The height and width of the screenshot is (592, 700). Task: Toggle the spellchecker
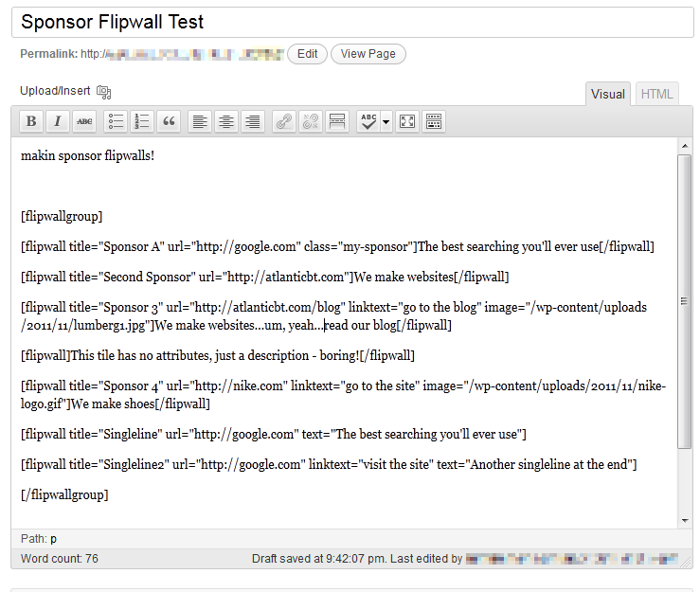368,121
